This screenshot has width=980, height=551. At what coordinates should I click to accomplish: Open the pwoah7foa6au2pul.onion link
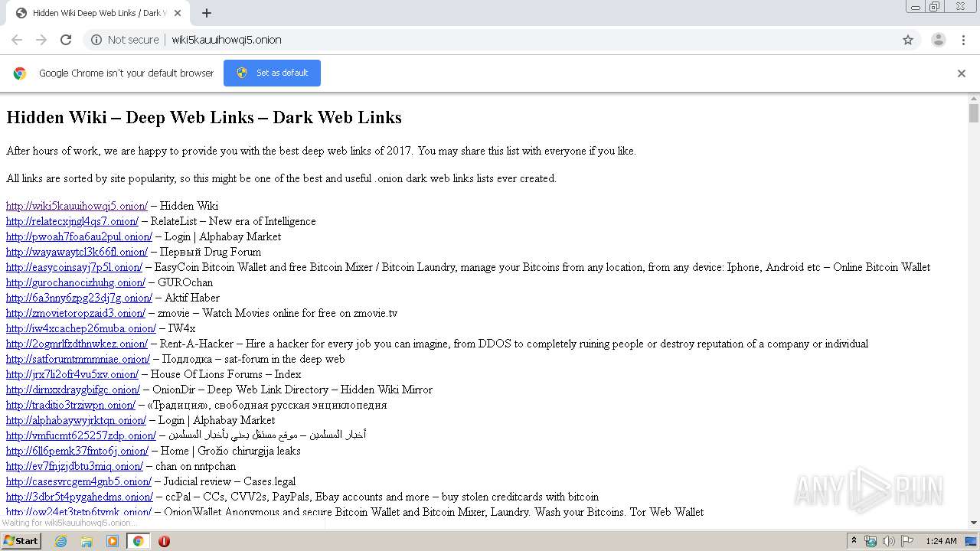pos(79,236)
